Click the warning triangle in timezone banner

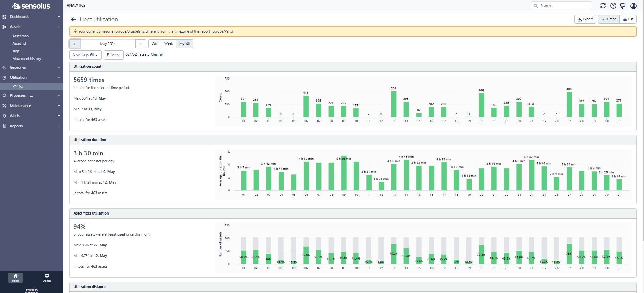(x=75, y=31)
